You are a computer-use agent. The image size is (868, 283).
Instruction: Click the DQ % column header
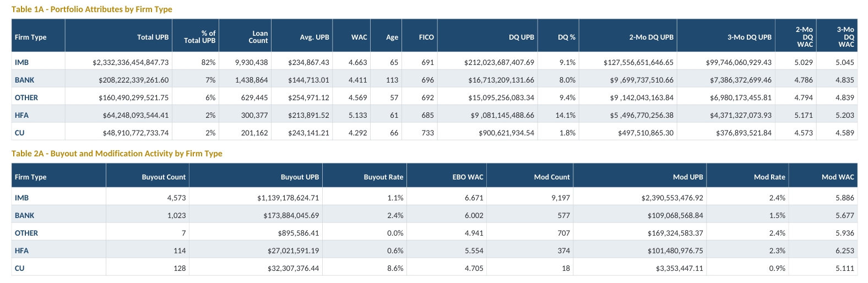pyautogui.click(x=566, y=37)
